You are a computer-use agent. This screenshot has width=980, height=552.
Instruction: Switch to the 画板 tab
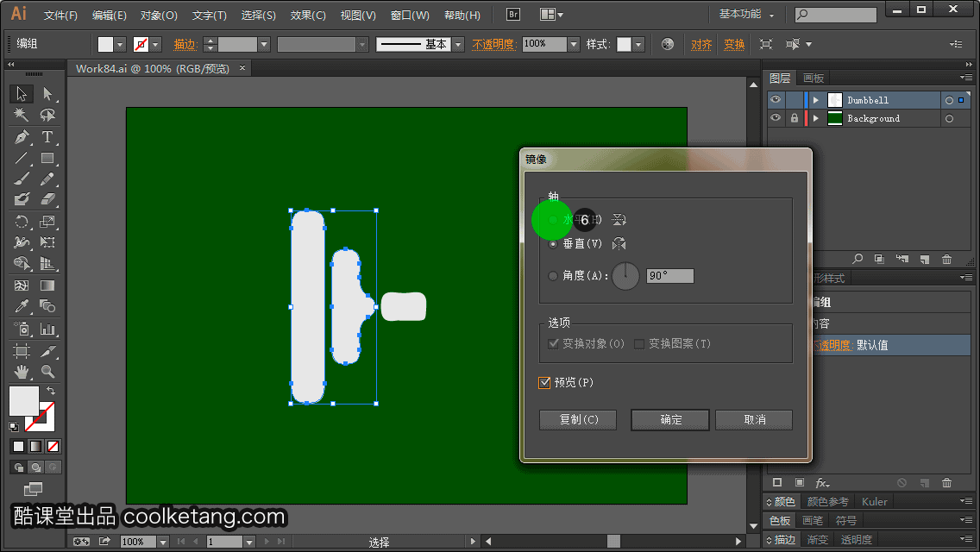[814, 78]
